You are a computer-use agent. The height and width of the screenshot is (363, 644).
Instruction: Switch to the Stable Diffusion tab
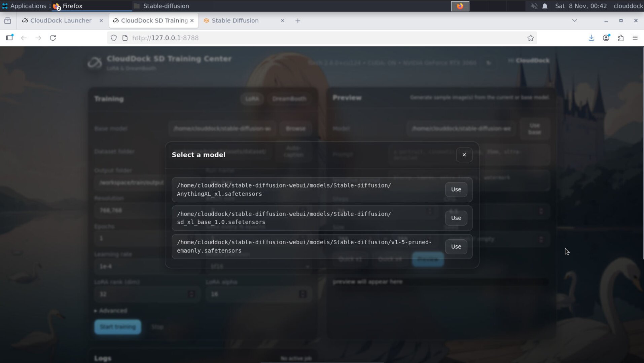pyautogui.click(x=235, y=21)
